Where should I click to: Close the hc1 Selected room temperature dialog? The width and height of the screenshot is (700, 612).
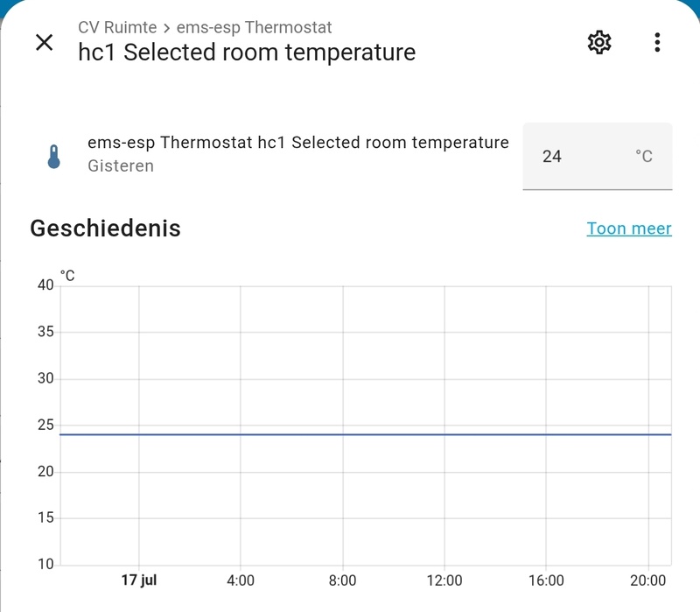pyautogui.click(x=44, y=42)
